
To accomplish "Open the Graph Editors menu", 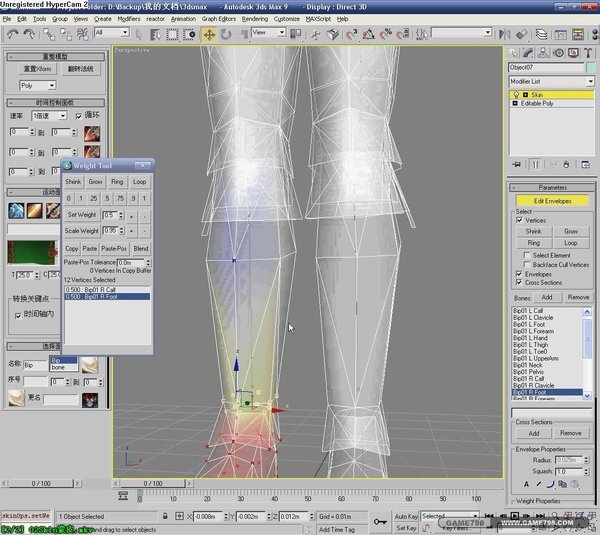I will (219, 19).
